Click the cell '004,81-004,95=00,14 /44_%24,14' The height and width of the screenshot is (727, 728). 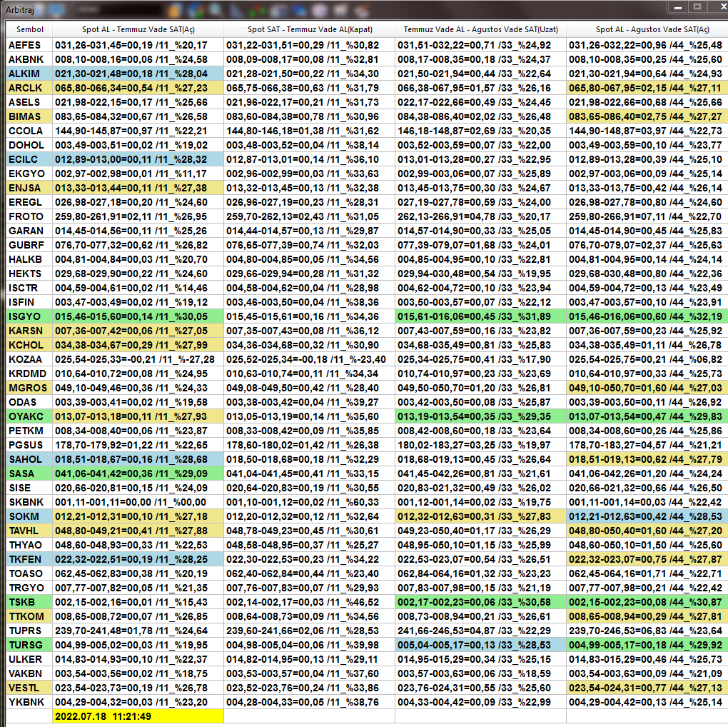click(647, 260)
